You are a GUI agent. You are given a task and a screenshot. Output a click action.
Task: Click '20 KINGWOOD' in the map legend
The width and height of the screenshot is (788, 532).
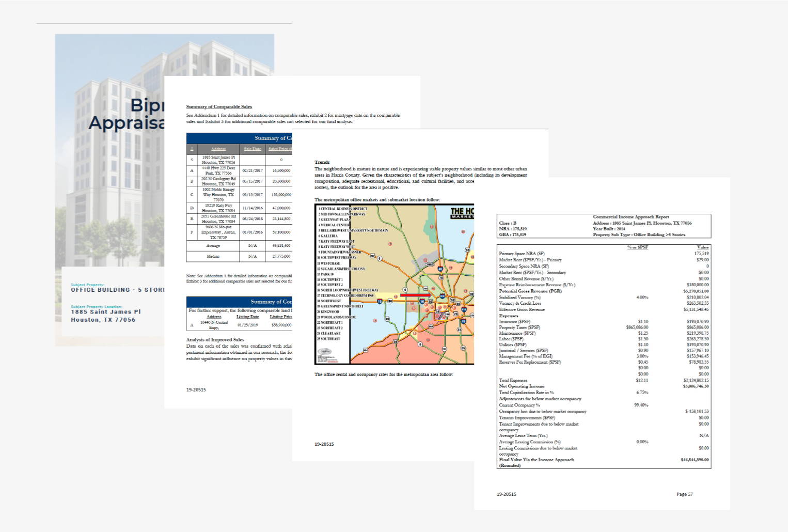point(328,312)
